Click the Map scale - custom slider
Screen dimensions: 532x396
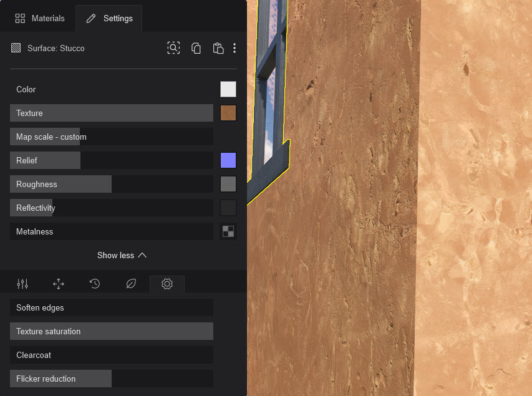[112, 137]
